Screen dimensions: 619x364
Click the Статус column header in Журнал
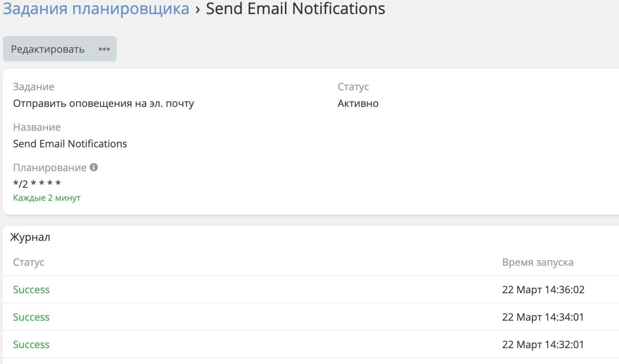(x=28, y=262)
